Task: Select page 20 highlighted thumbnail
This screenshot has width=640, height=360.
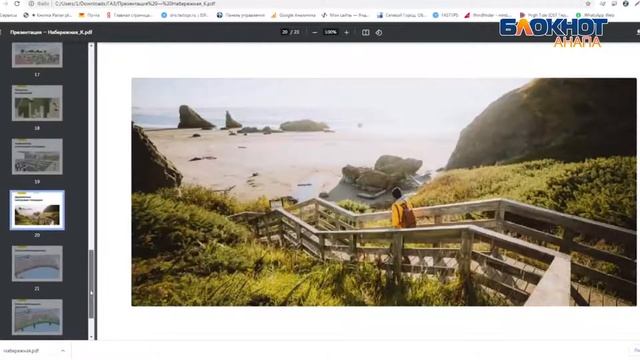Action: click(37, 210)
